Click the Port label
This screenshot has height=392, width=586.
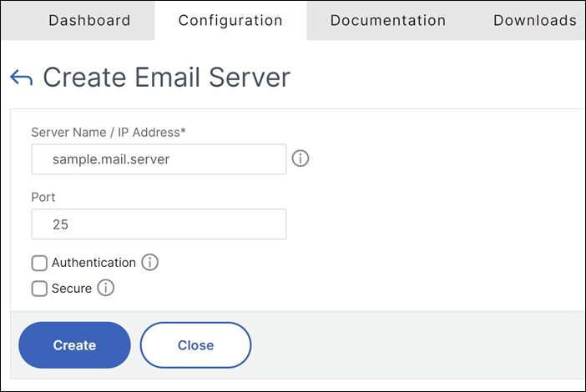point(43,197)
